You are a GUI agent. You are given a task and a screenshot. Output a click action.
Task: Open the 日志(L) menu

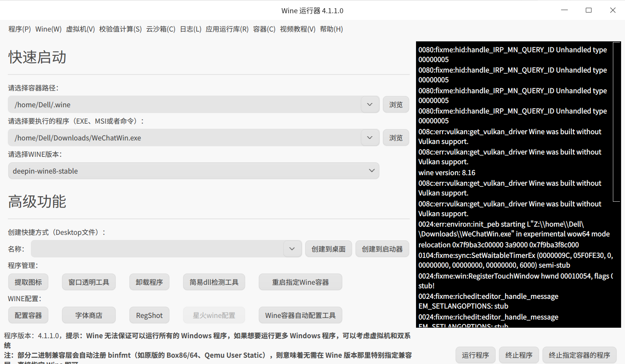point(191,29)
